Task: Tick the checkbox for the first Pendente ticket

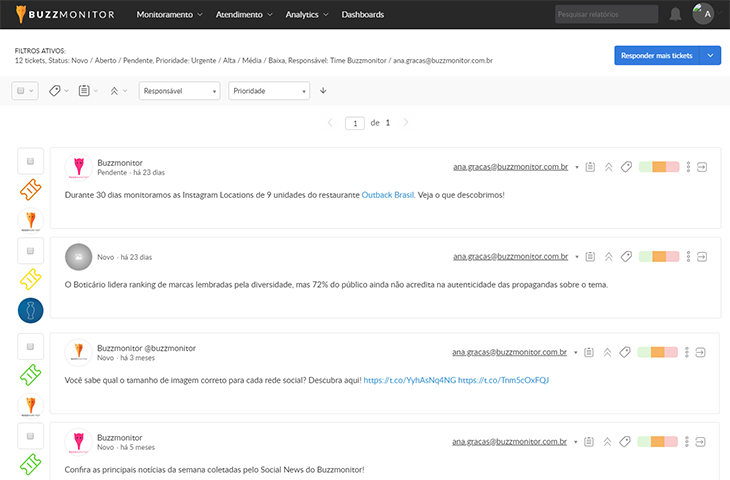Action: [x=30, y=161]
